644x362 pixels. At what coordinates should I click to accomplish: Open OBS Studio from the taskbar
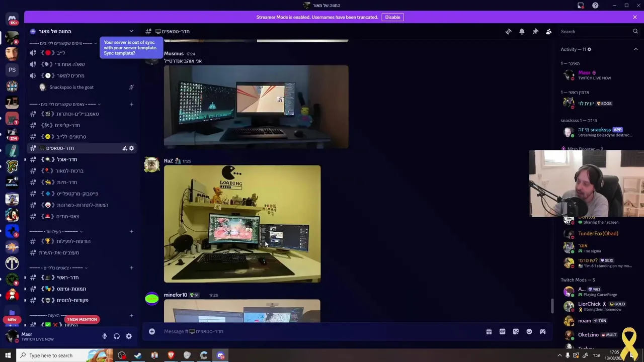coord(122,355)
